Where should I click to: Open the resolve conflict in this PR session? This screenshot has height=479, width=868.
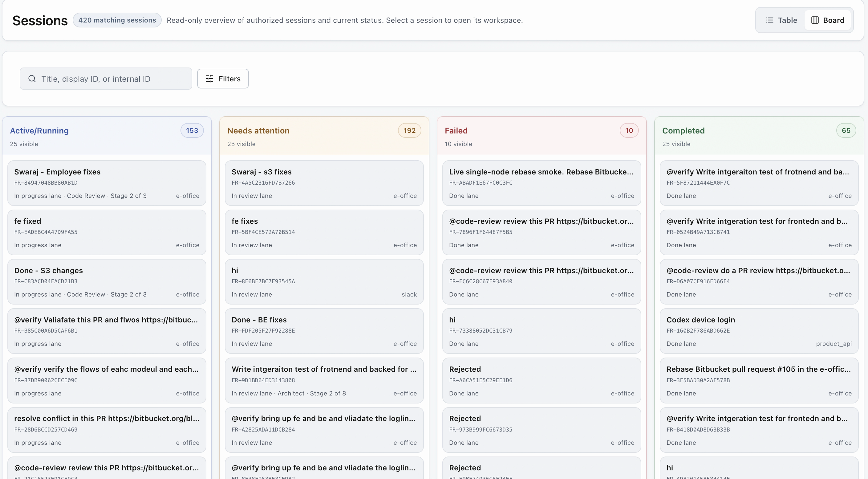107,430
